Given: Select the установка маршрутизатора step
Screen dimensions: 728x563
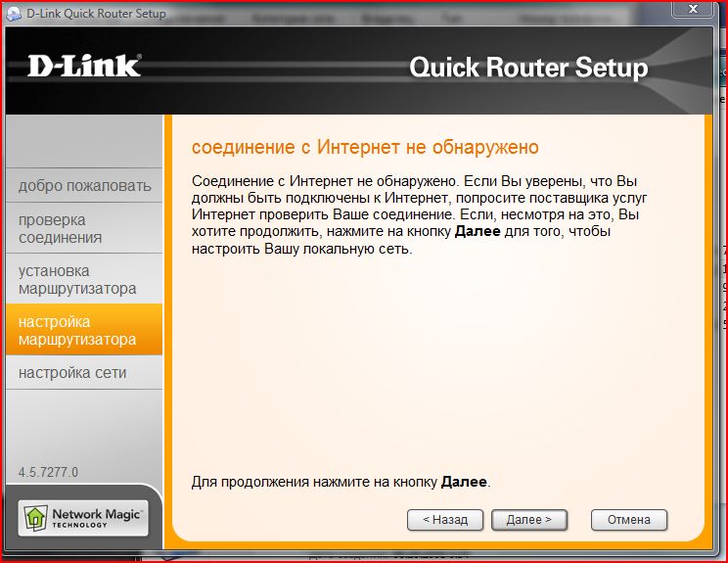Looking at the screenshot, I should point(84,279).
